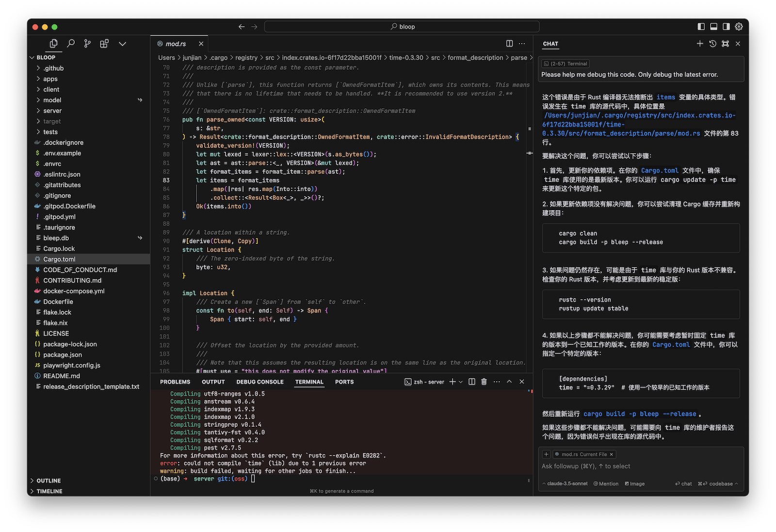Toggle the bottom panel visibility

[x=713, y=27]
